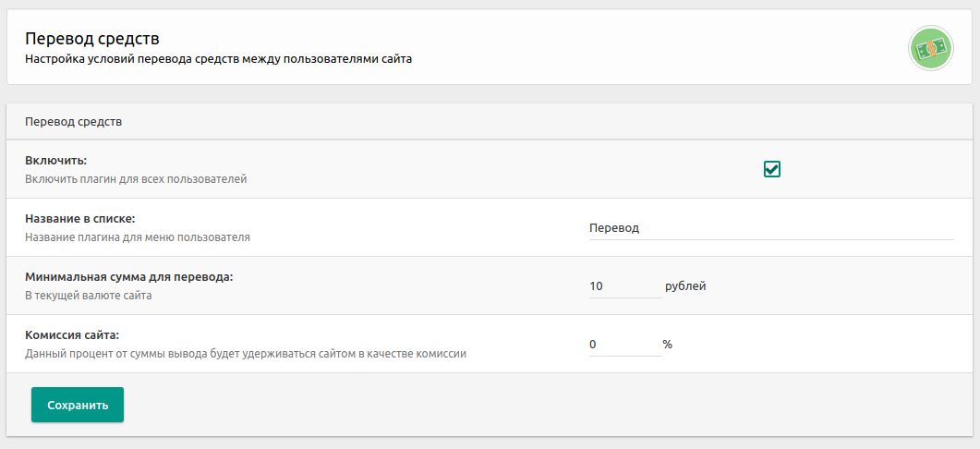
Task: Click hint 'Включить плагин для всех пользователей'
Action: [136, 179]
